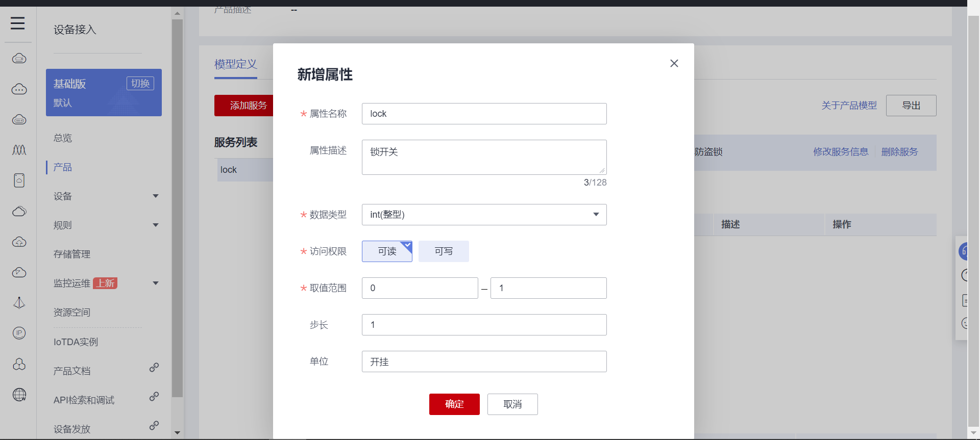Click the 取值范围 minimum field showing 0
This screenshot has width=980, height=440.
pyautogui.click(x=420, y=288)
